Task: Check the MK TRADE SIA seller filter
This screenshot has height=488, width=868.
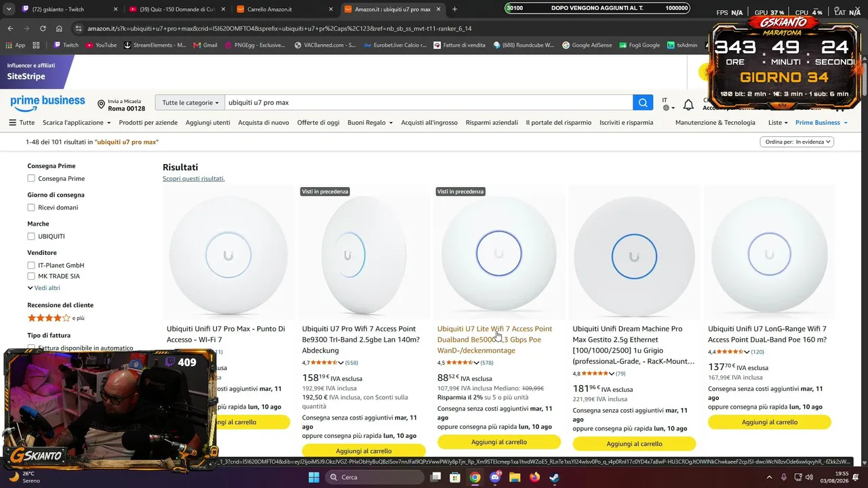Action: point(31,276)
